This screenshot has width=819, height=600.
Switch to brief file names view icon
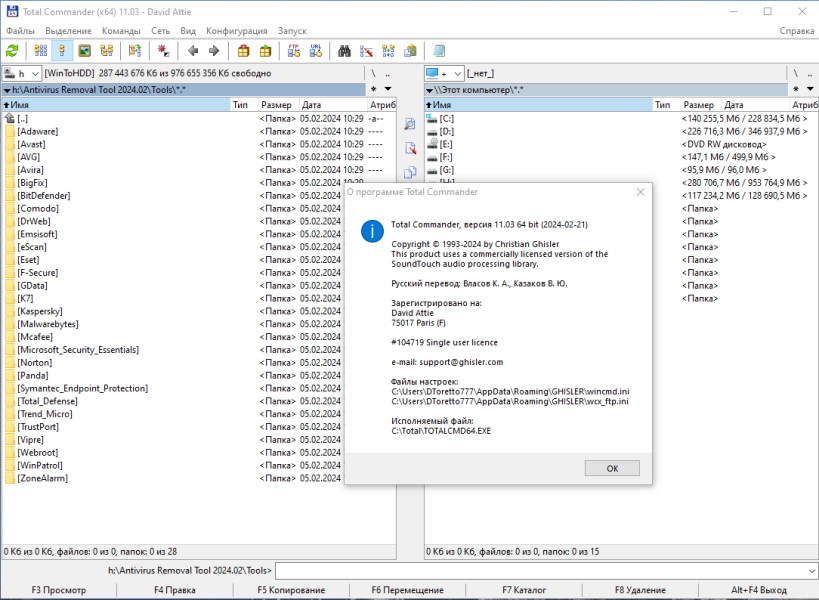(41, 51)
